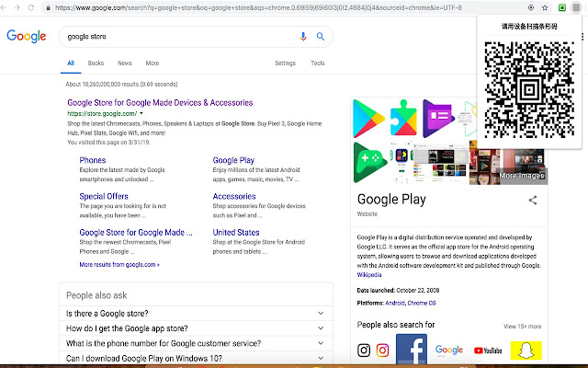Open the Google Play sitelink

233,160
